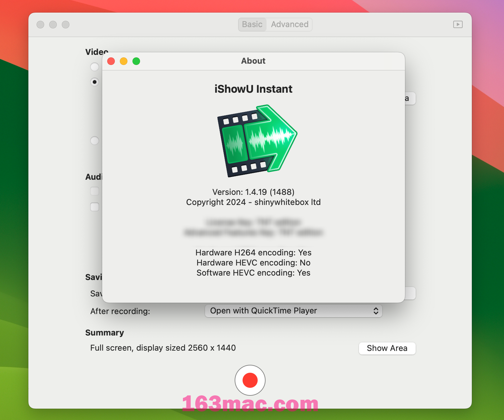Click the main window's gray zoom button
The height and width of the screenshot is (420, 504).
[x=66, y=25]
